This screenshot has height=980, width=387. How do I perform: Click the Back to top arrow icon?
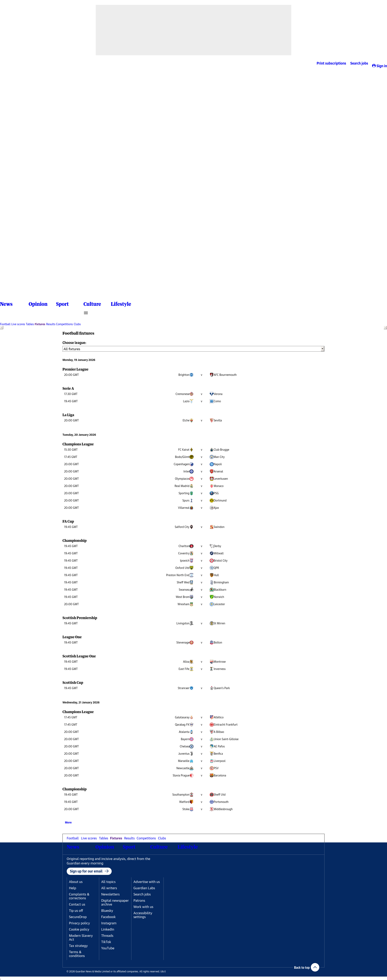(x=315, y=967)
